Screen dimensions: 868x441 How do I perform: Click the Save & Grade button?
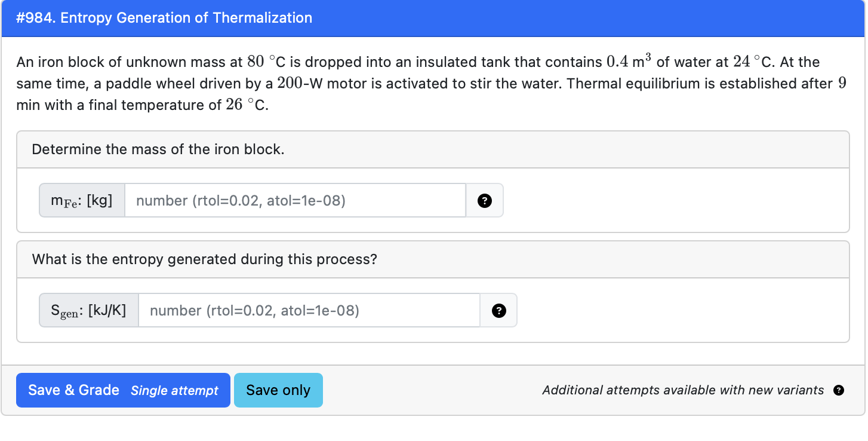click(72, 390)
